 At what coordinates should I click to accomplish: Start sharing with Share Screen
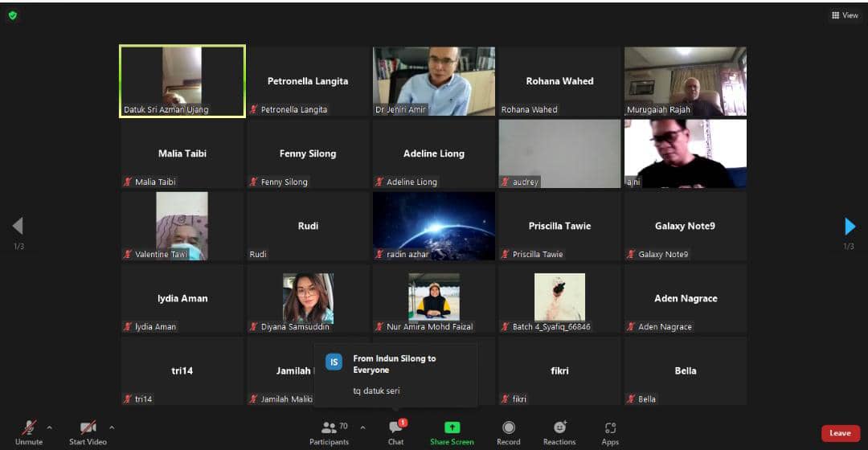(452, 428)
